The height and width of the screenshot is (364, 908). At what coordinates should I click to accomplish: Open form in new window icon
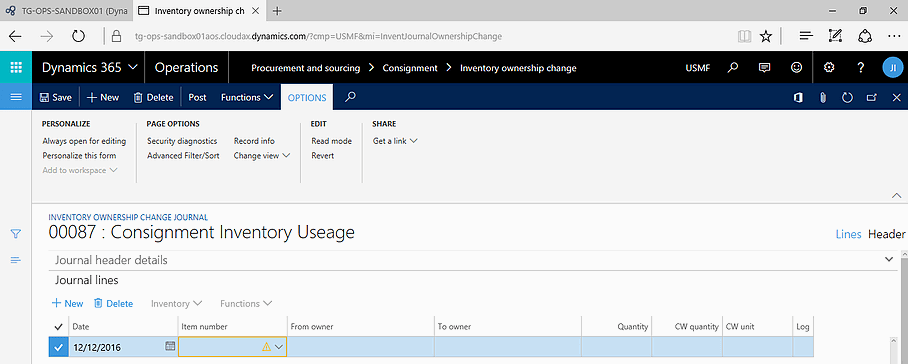[872, 98]
